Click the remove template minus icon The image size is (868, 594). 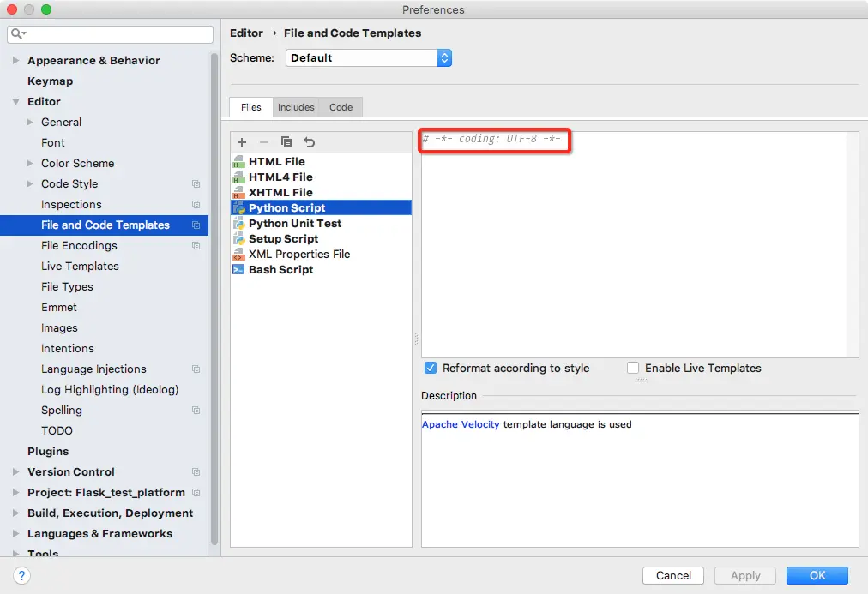coord(264,142)
